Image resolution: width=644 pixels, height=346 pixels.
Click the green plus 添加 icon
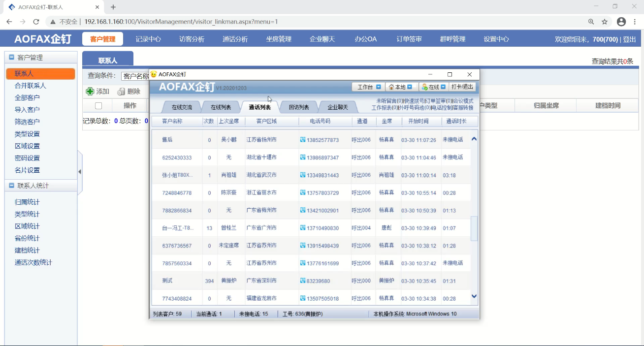[90, 92]
